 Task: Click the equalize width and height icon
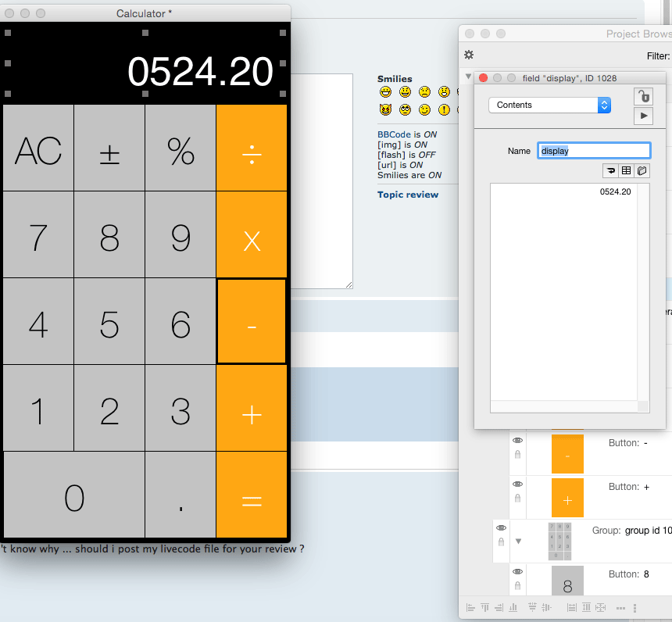pos(601,607)
